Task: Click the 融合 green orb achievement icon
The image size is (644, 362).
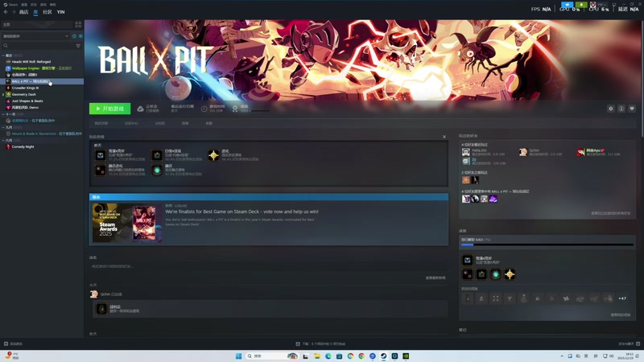Action: tap(157, 170)
